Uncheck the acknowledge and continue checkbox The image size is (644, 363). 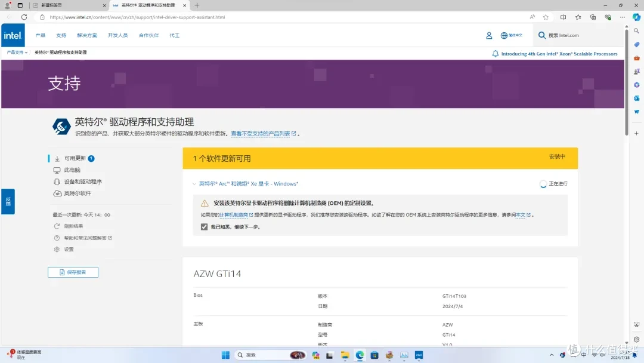click(204, 227)
